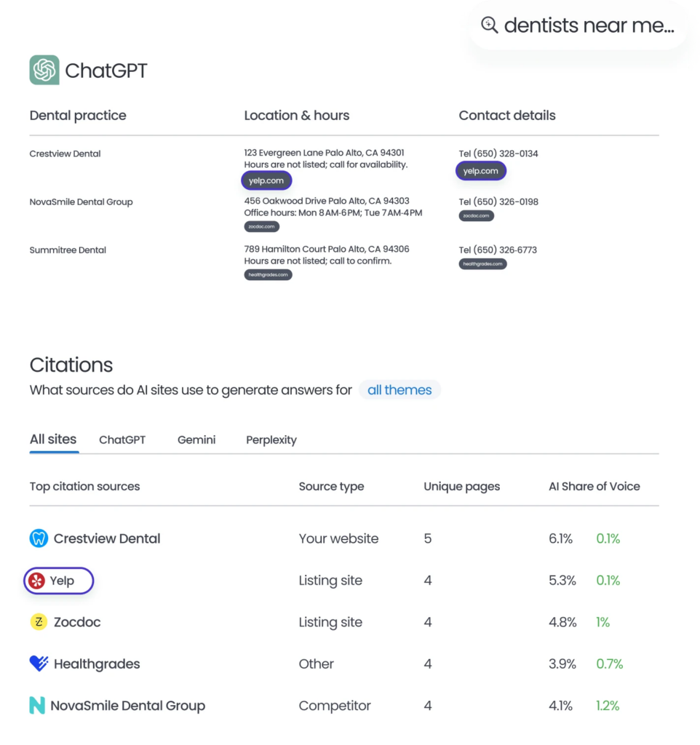Viewport: 700px width, 745px height.
Task: Select the yellow Zocdoc logo icon
Action: (39, 622)
